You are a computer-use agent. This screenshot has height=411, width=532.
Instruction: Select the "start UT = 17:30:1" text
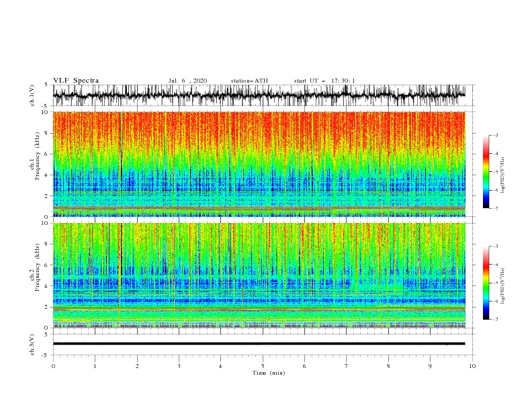tap(324, 81)
